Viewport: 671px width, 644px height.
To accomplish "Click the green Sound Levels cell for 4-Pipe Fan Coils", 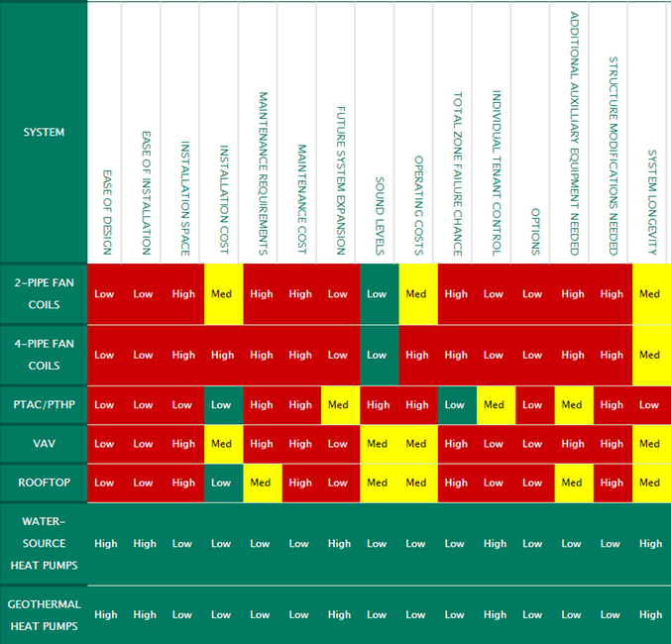I will pos(378,355).
